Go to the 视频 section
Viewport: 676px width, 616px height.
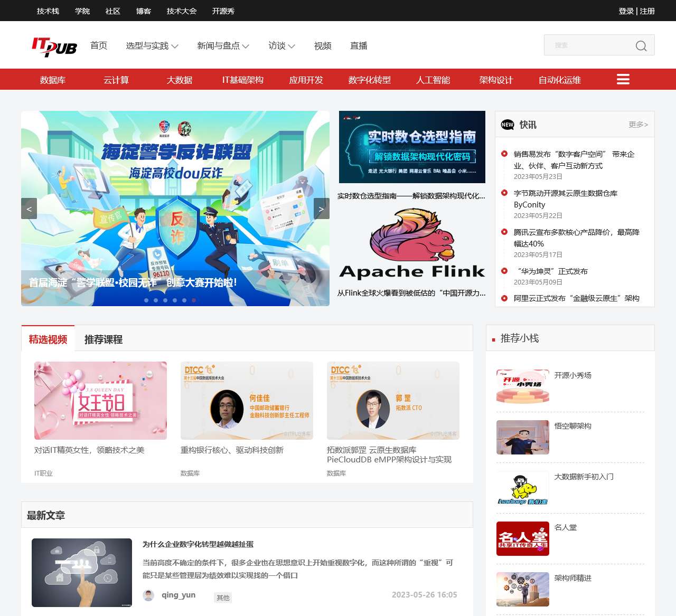323,46
